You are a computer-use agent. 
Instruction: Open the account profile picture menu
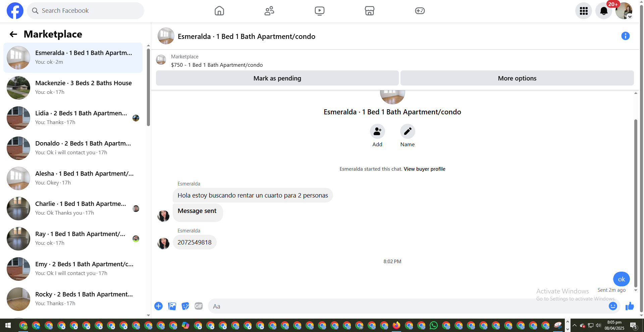(624, 11)
